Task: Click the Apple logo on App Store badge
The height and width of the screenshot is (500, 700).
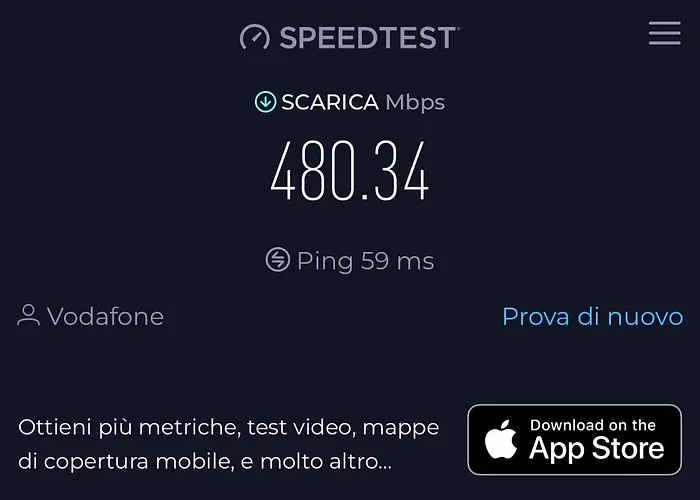Action: point(500,439)
